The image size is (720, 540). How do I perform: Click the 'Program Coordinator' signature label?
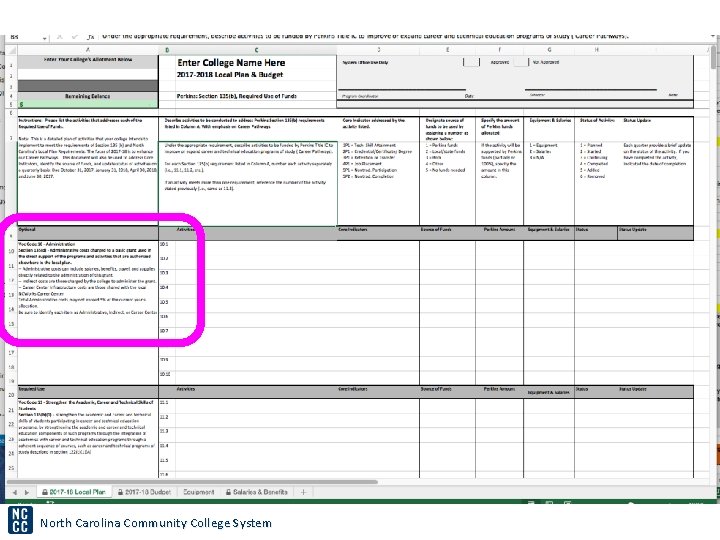pos(360,96)
